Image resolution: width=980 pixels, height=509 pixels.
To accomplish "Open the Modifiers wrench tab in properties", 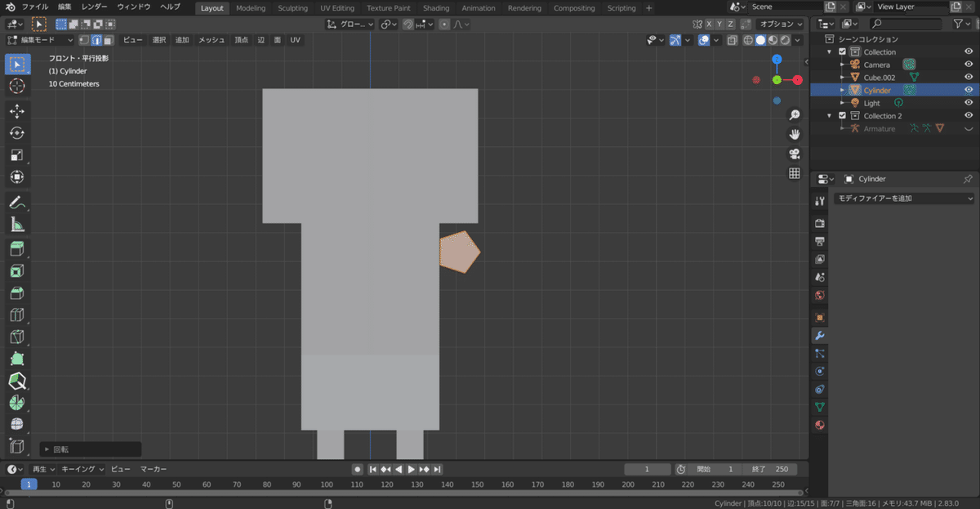I will [820, 336].
